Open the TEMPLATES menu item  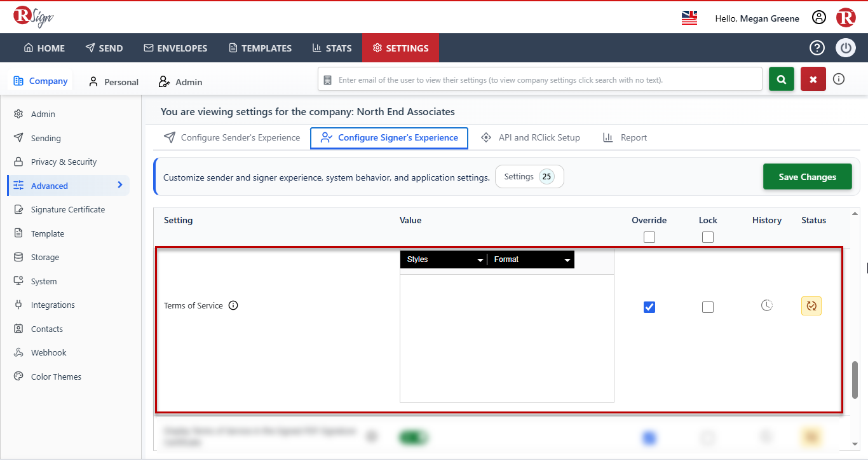260,48
